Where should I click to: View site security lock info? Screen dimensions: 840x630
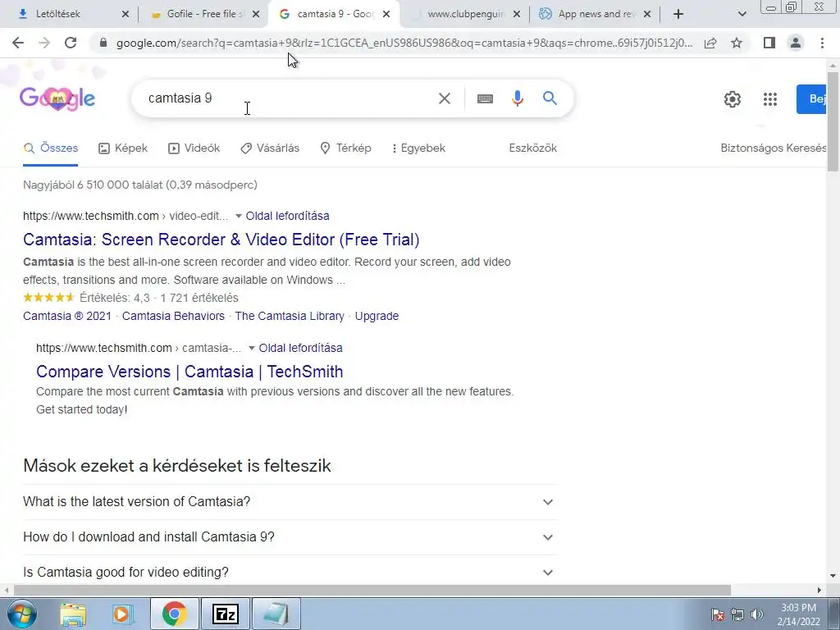click(103, 43)
